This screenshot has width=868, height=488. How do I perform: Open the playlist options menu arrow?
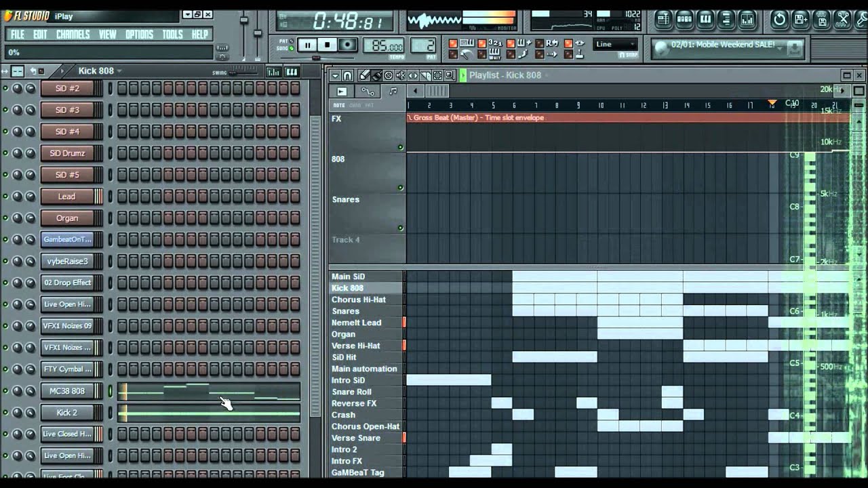click(x=335, y=75)
